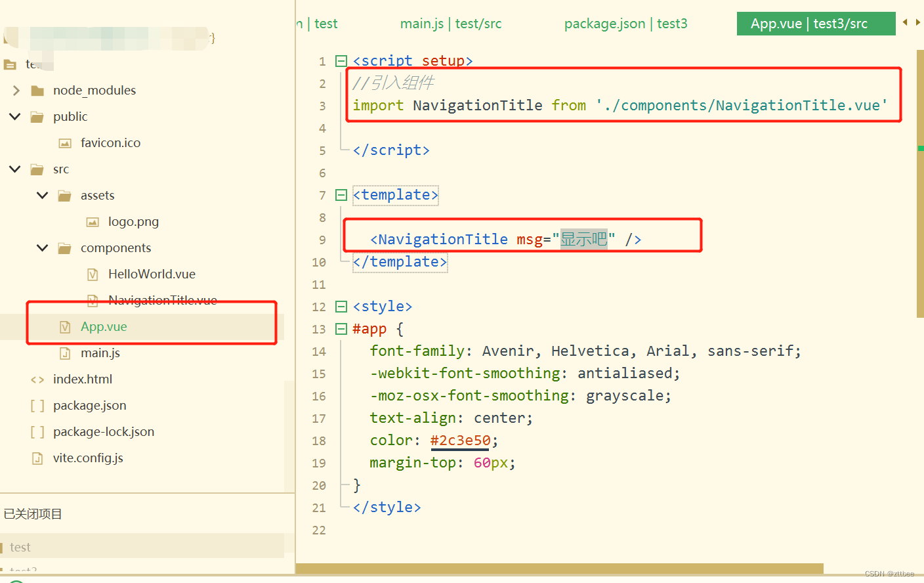Click the font-family declaration on line 14
This screenshot has width=924, height=583.
tap(585, 351)
